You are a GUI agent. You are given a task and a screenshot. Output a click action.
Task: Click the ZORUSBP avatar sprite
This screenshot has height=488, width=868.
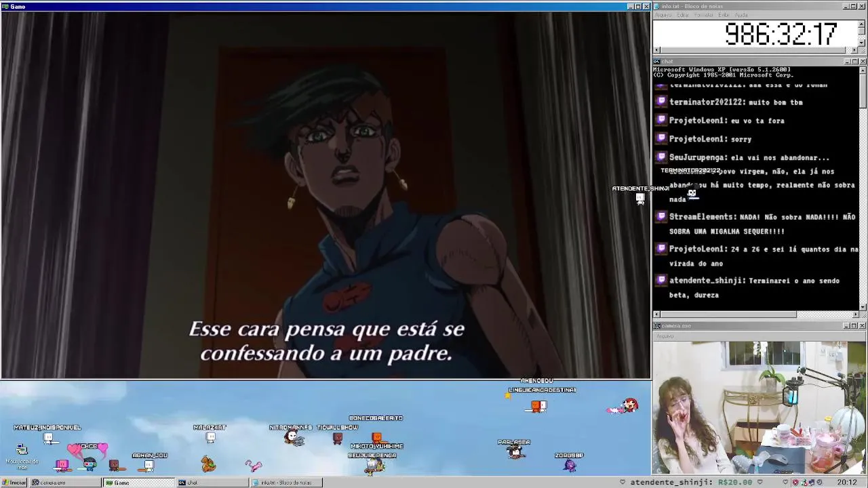[570, 465]
